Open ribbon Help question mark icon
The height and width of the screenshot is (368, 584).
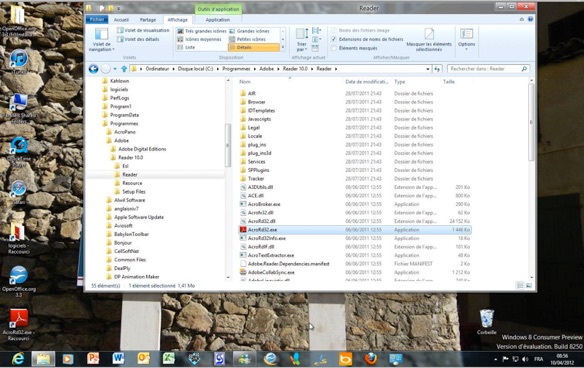point(530,19)
